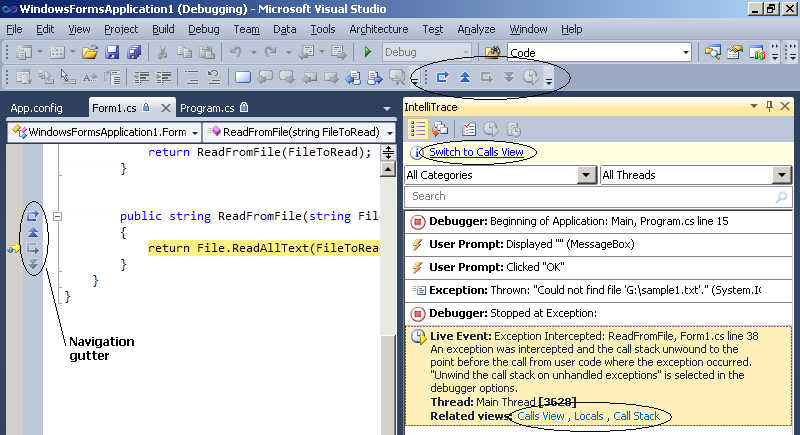Click navigation gutter step-out arrow icon

(x=33, y=216)
